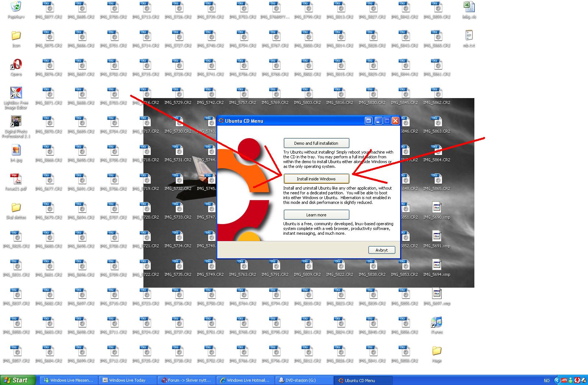Viewport: 588px width, 385px height.
Task: Select the IMG_5694.xmp file icon
Action: click(x=436, y=265)
